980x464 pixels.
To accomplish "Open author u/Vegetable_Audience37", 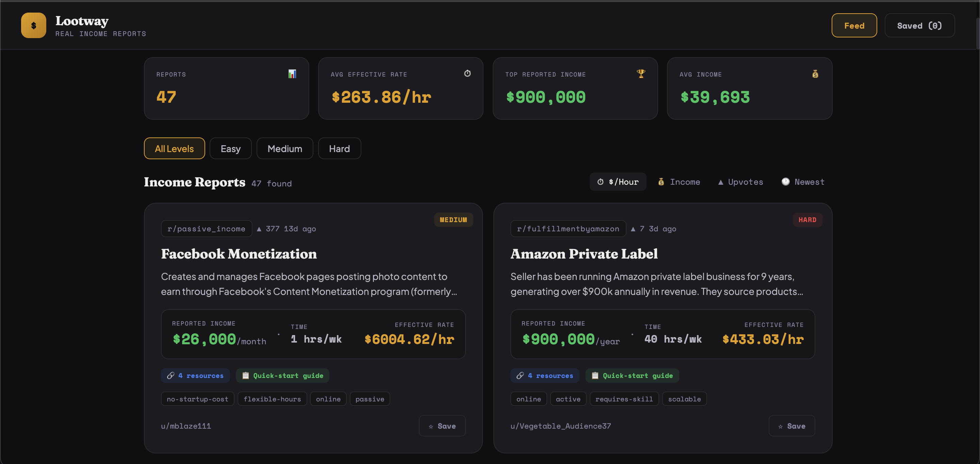I will [x=560, y=426].
